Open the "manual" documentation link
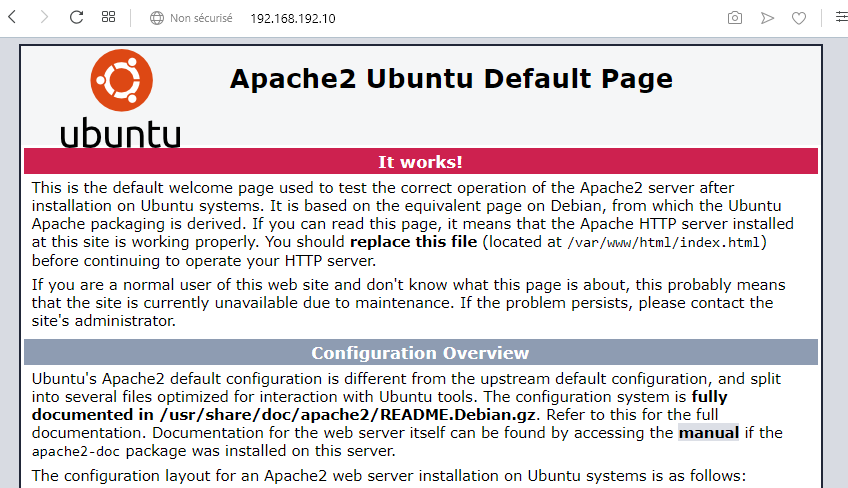This screenshot has height=488, width=848. [708, 433]
